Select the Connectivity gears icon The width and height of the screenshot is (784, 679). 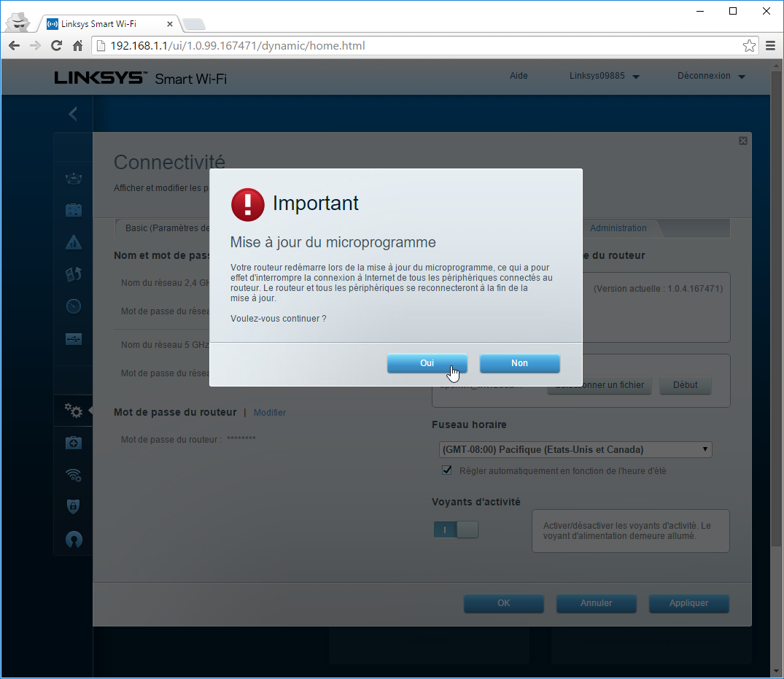coord(74,411)
